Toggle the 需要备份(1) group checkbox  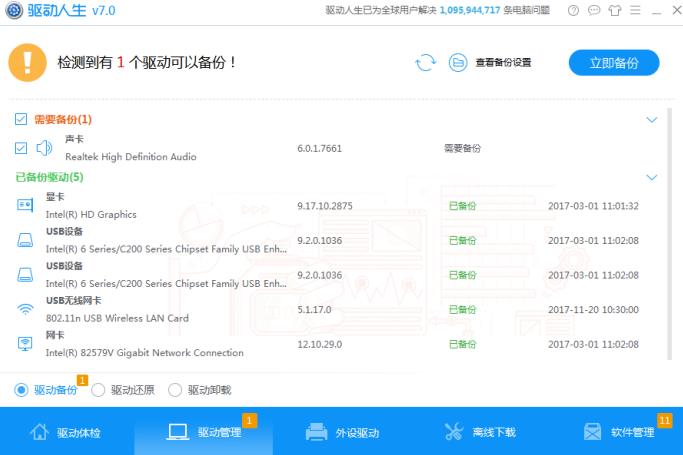coord(21,119)
